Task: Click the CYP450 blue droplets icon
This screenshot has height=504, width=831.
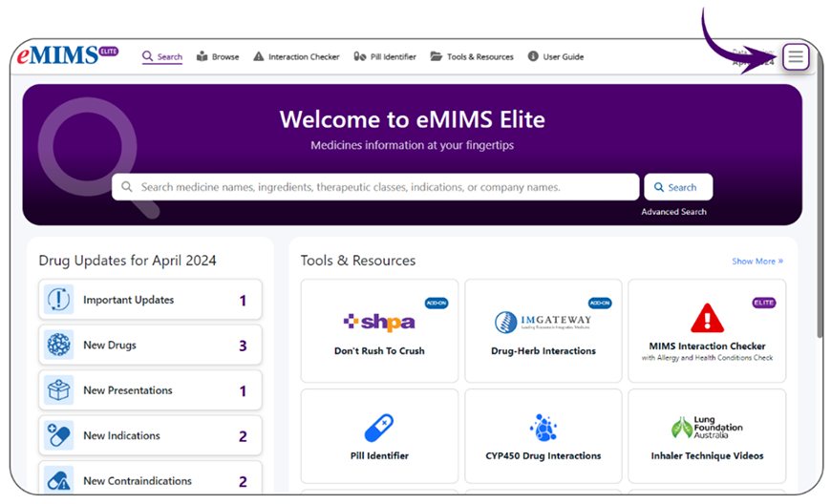Action: [x=543, y=428]
